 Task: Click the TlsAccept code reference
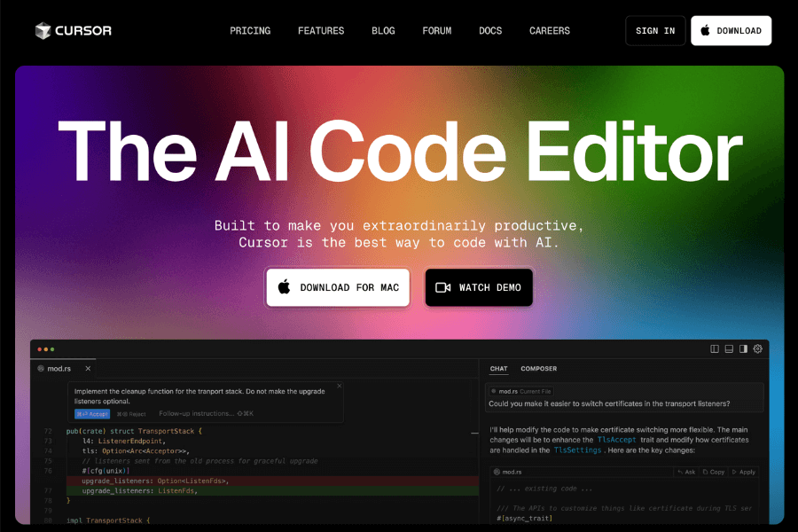tap(616, 440)
